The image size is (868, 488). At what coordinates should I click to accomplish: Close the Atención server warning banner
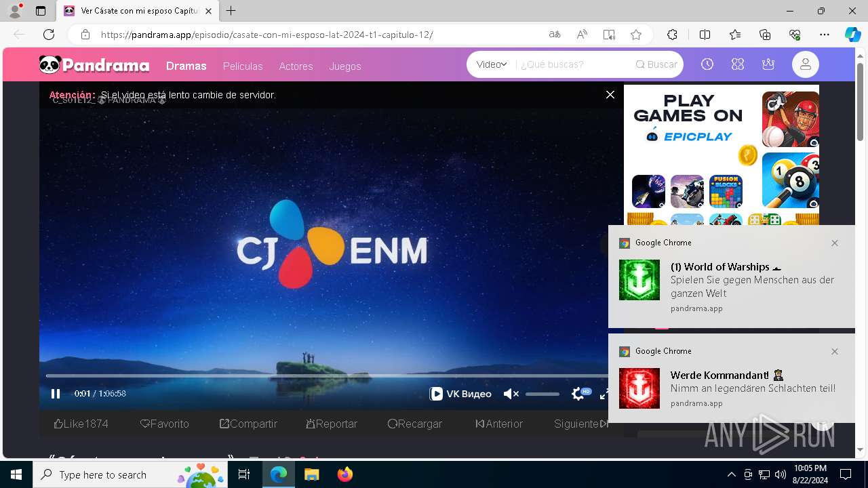tap(610, 95)
